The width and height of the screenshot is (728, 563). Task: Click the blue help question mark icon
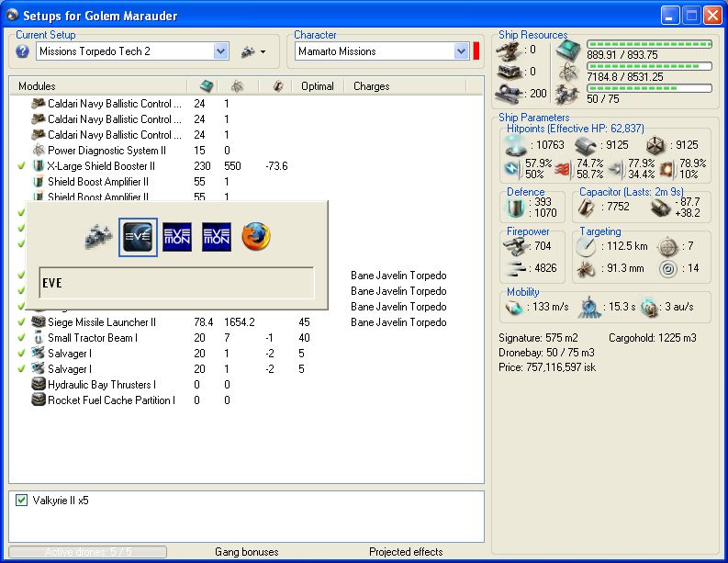(22, 51)
